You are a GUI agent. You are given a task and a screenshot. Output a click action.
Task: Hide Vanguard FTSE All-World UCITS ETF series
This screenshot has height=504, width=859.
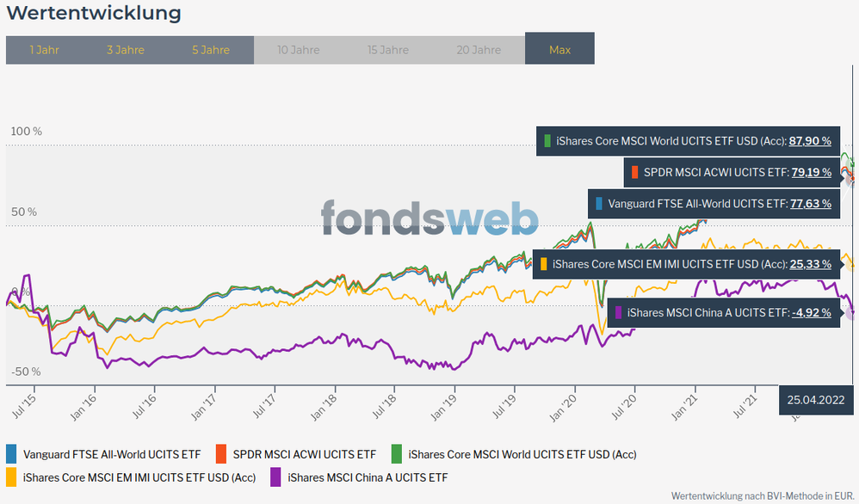point(112,454)
